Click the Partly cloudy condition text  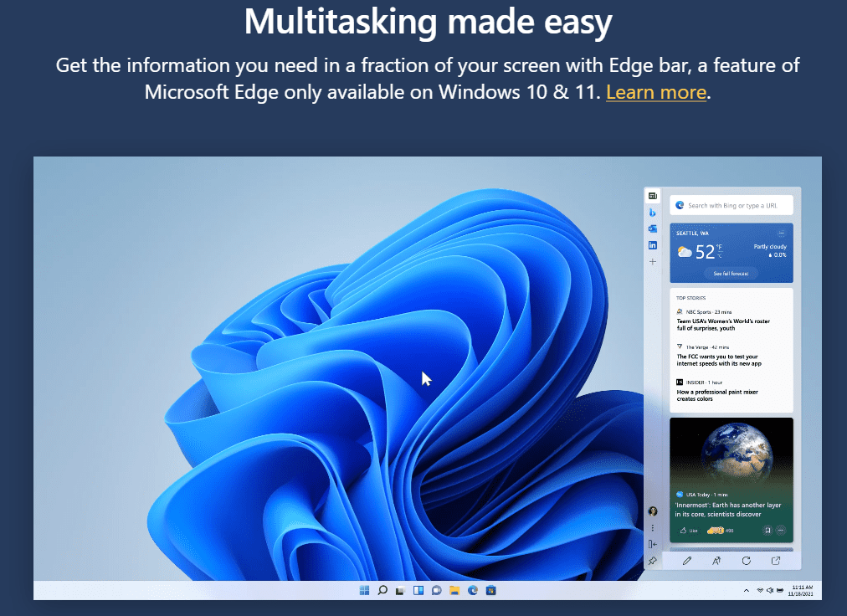pyautogui.click(x=770, y=246)
